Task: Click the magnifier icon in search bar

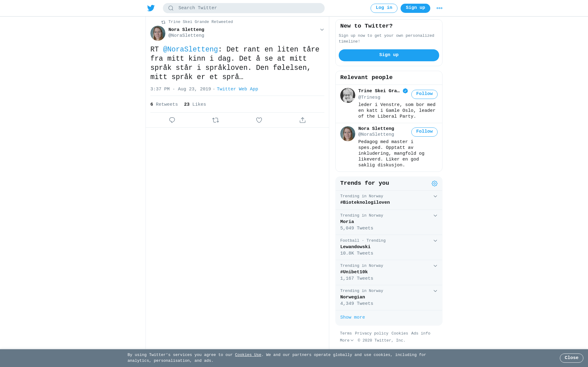Action: click(171, 8)
